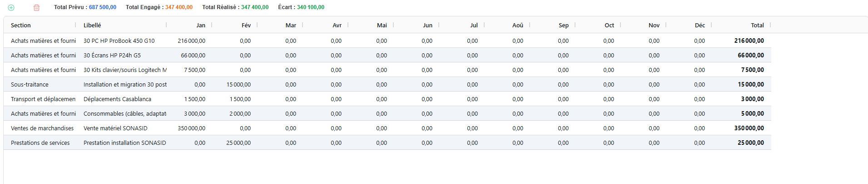
Task: Click the Déc column header
Action: tap(699, 26)
